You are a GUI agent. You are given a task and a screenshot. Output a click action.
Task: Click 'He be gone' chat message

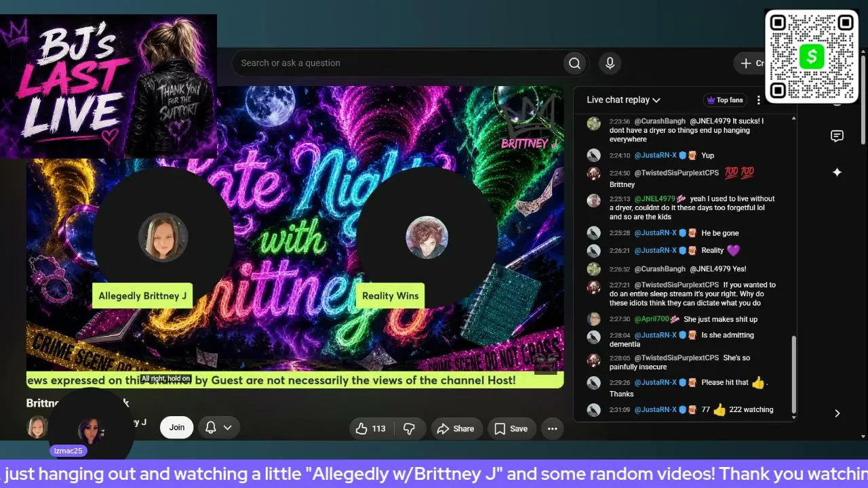click(x=720, y=233)
